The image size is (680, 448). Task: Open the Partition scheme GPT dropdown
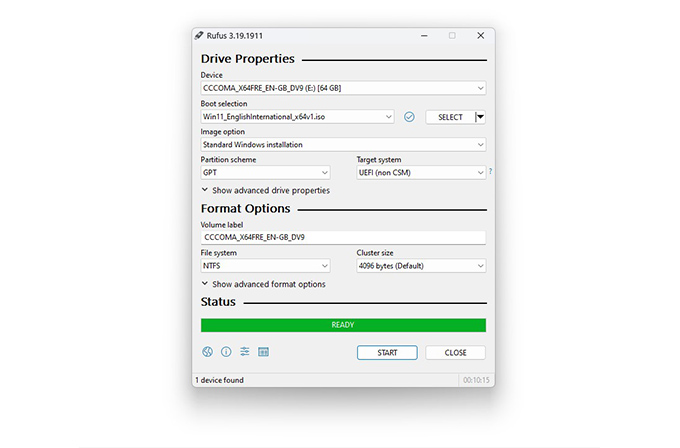click(265, 173)
